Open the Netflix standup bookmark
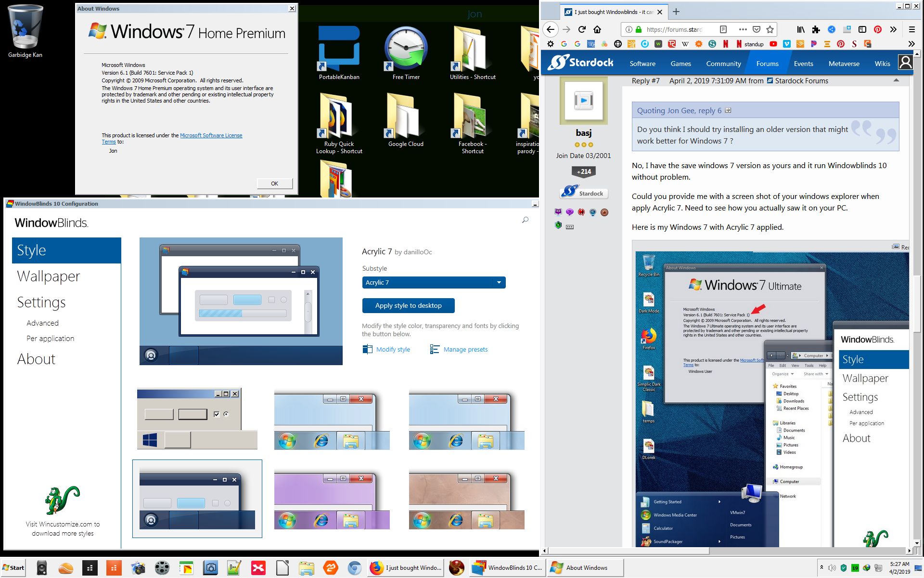 750,44
